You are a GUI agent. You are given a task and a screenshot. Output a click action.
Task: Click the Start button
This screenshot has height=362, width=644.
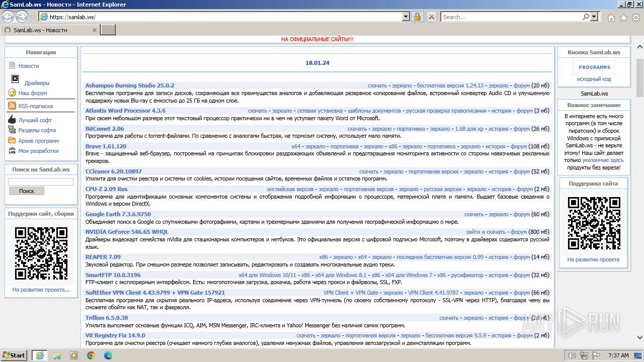14,355
